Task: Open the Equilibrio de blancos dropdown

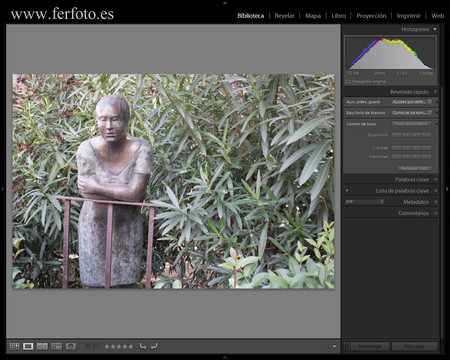Action: pos(412,113)
